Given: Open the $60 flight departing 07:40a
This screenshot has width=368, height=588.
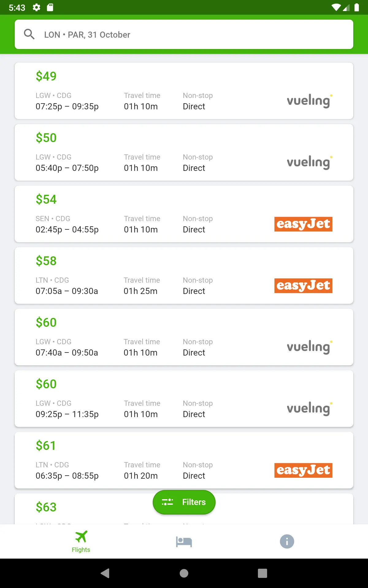Looking at the screenshot, I should point(184,337).
